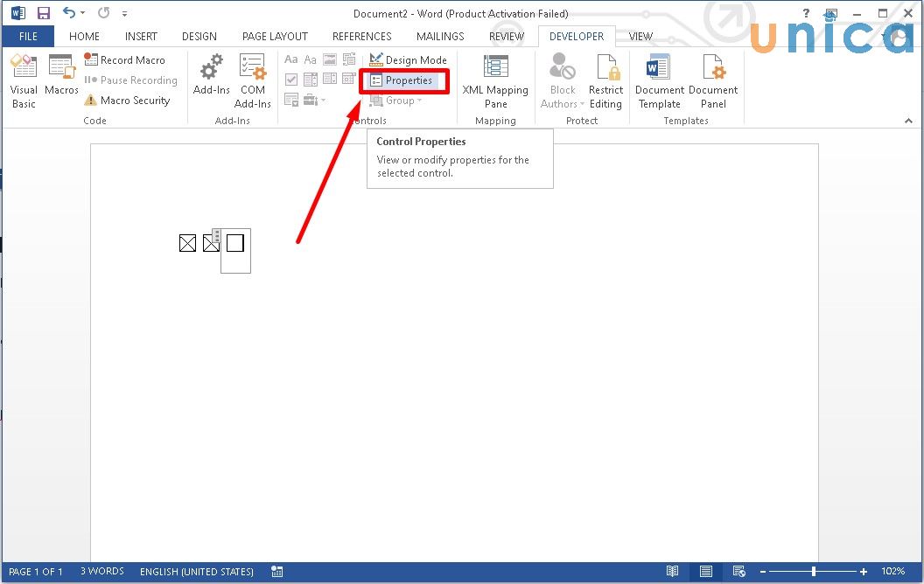Click the Restrict Editing icon
Screen dimensions: 924x584
605,80
